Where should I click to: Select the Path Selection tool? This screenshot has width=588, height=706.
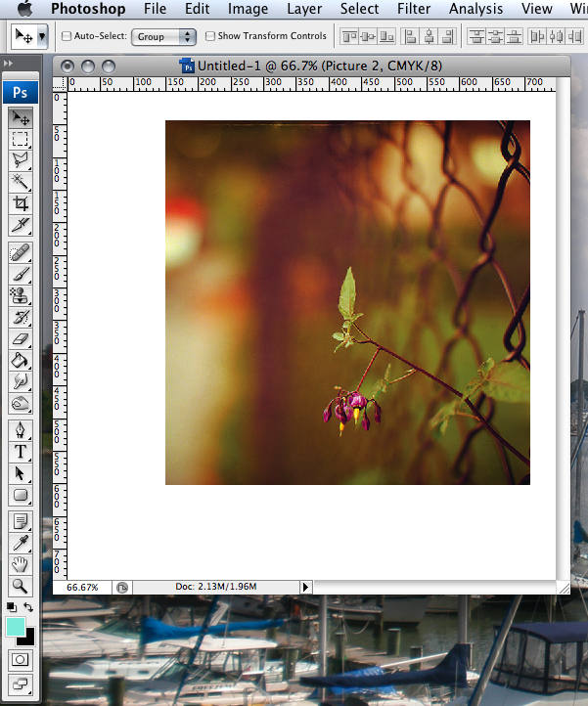point(21,473)
